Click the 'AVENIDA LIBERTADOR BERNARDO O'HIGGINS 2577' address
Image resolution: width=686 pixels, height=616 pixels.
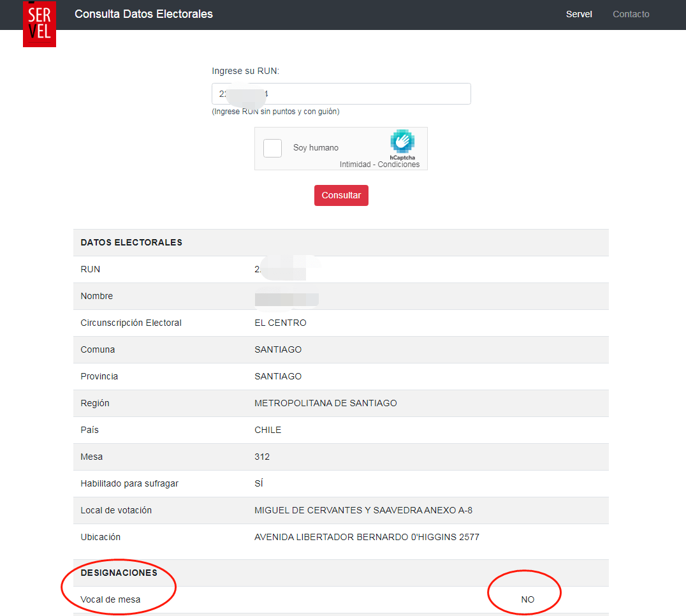tap(367, 537)
